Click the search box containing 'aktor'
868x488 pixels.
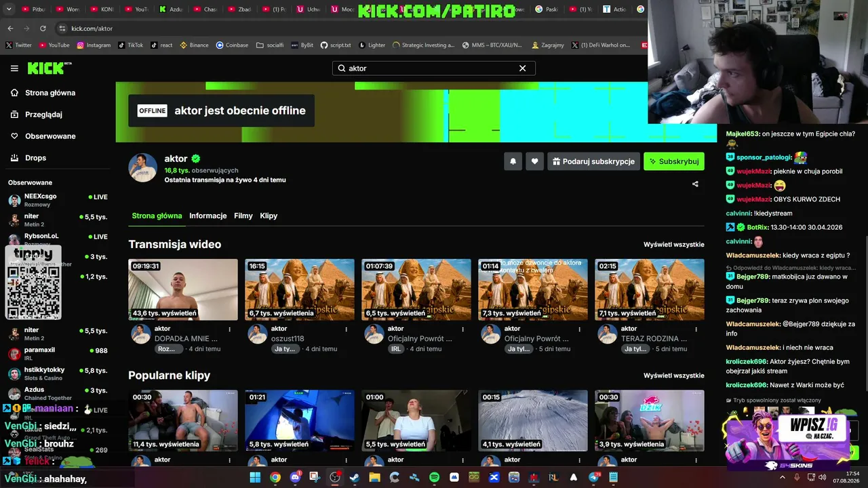pos(433,68)
